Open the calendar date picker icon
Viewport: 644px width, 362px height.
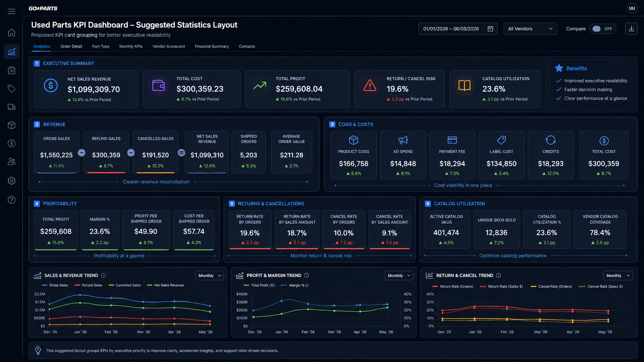tap(490, 29)
